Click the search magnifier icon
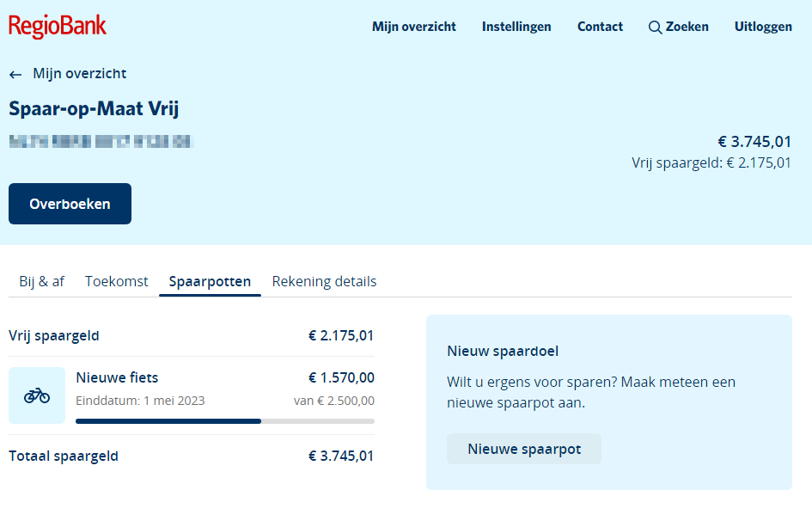 (655, 28)
